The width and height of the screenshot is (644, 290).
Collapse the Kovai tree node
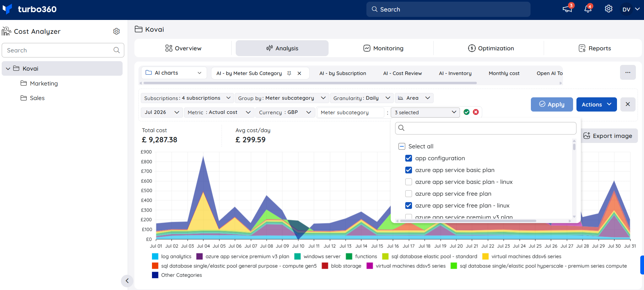(8, 69)
